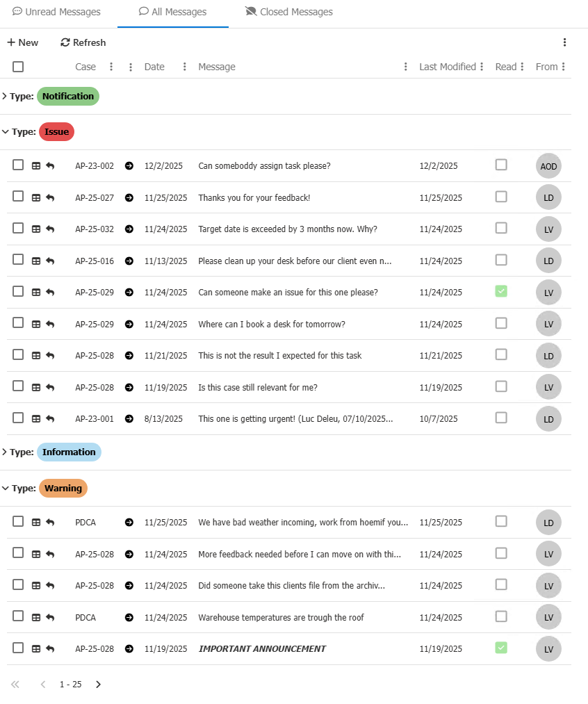Select row 'This is not the result I expected'
The image size is (588, 704).
click(x=18, y=354)
